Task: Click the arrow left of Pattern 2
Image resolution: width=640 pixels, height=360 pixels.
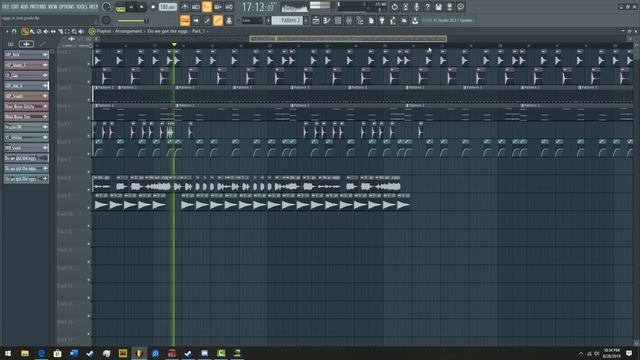Action: pos(268,20)
